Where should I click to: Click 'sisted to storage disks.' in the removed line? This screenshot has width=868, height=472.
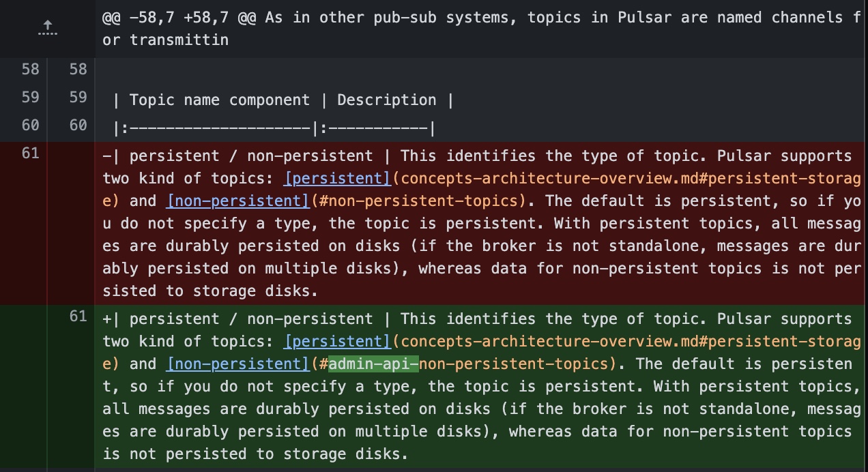click(x=211, y=291)
